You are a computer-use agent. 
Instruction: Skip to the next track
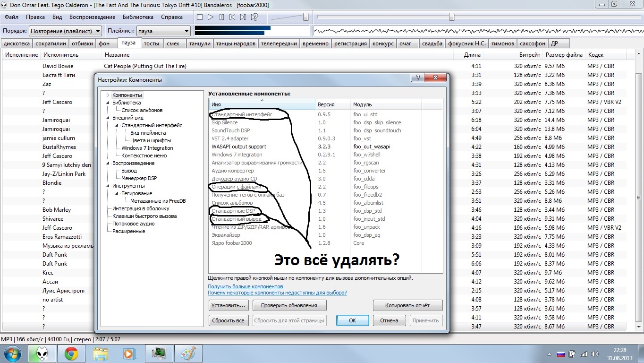pos(243,17)
